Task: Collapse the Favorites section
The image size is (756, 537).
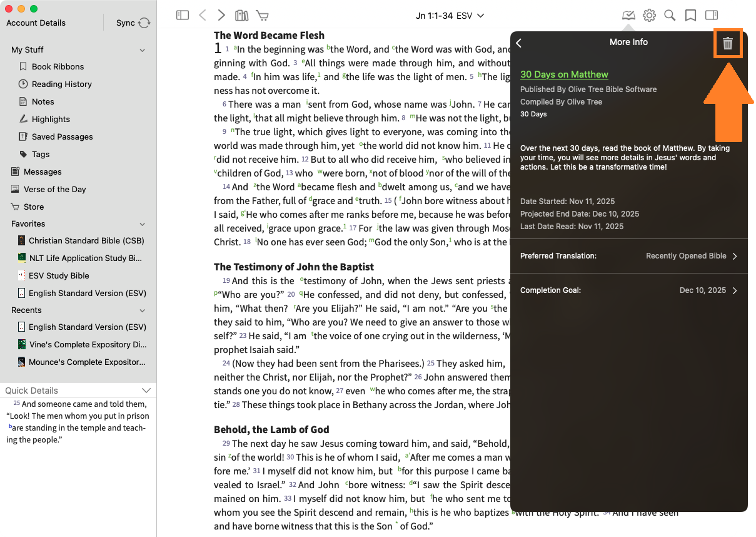Action: point(143,224)
